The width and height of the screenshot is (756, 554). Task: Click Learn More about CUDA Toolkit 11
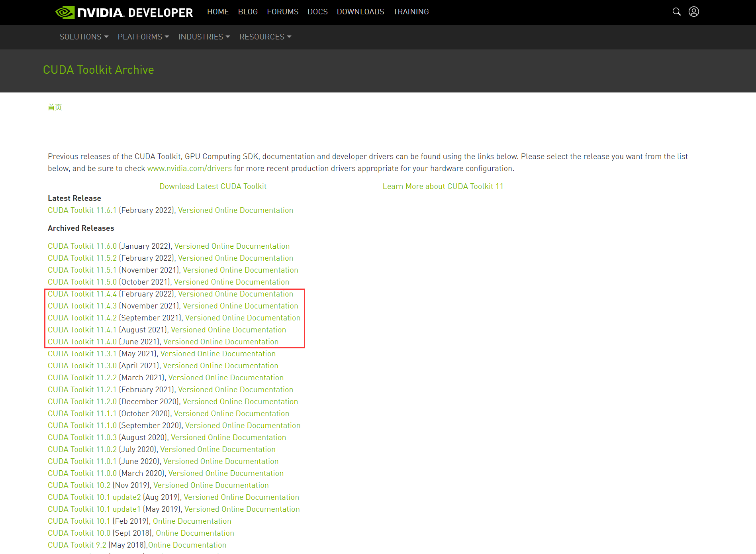(443, 186)
